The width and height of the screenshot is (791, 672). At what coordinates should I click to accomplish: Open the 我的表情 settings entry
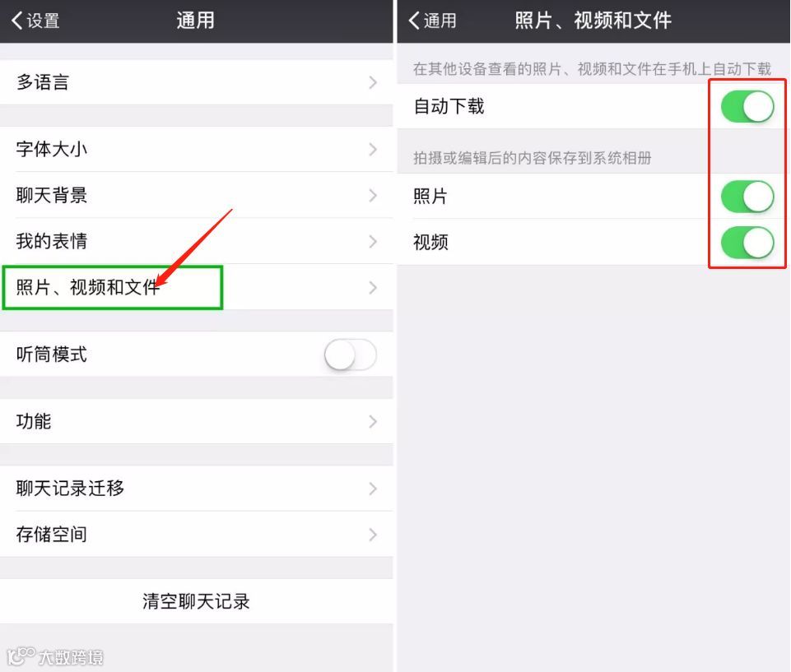[197, 242]
